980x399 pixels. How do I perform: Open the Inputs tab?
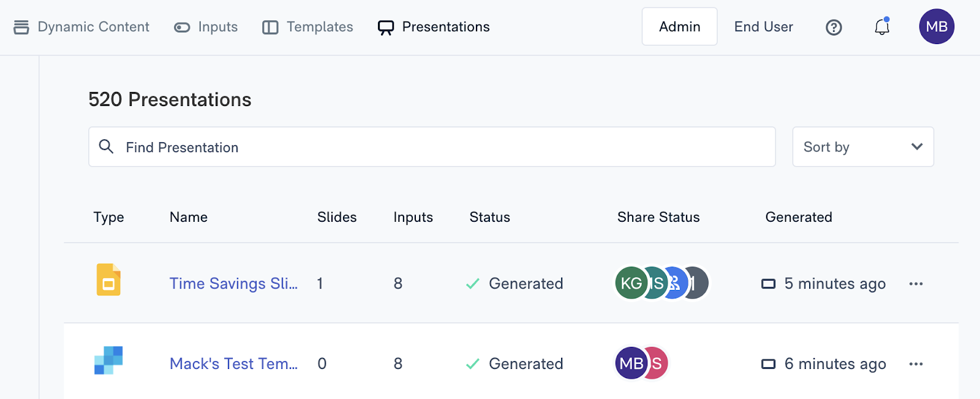click(x=206, y=27)
